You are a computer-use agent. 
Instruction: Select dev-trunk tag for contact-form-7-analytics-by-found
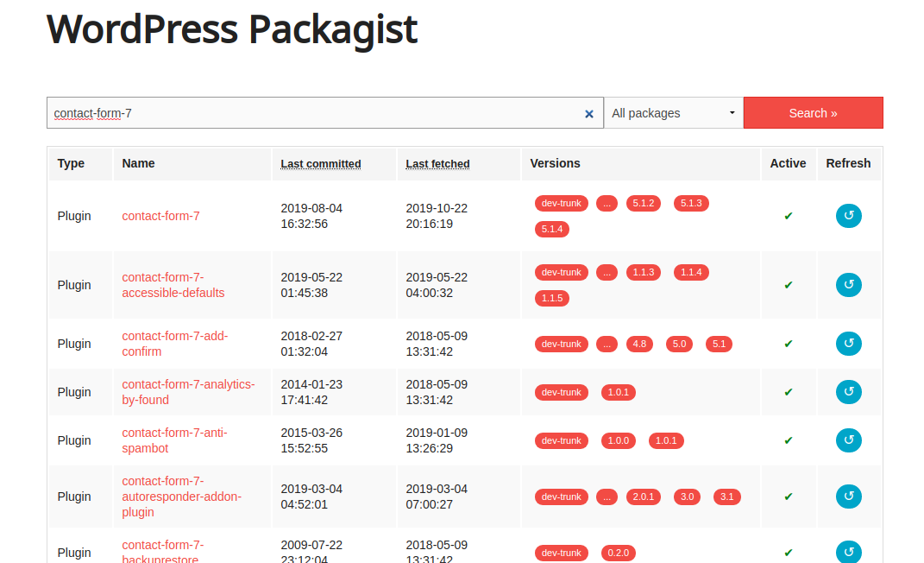[561, 392]
